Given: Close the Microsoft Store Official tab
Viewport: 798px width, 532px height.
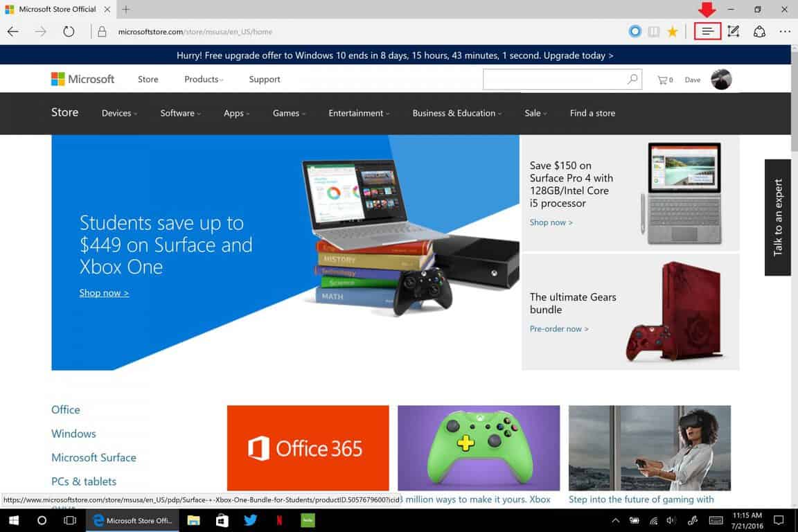Looking at the screenshot, I should [107, 9].
